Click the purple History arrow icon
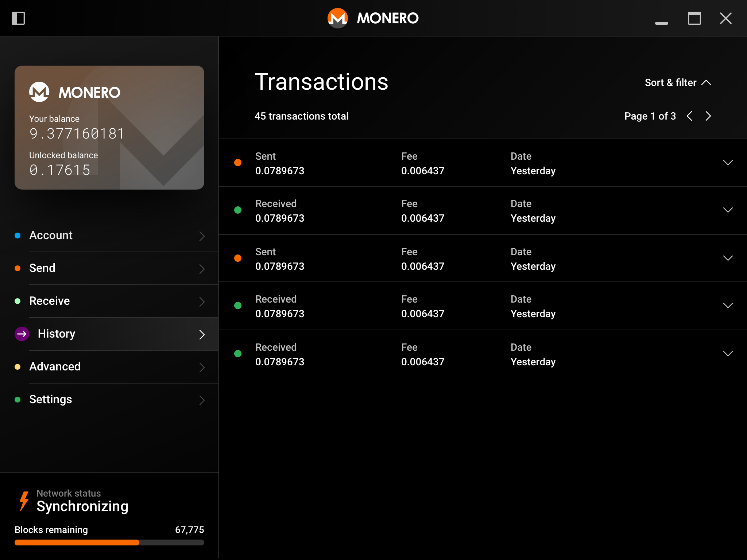747x560 pixels. click(22, 334)
